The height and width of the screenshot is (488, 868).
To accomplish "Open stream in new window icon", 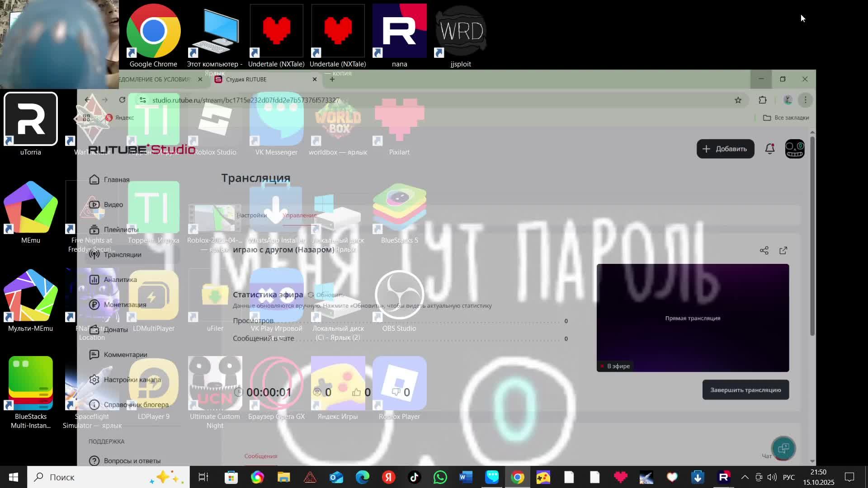I will (x=783, y=250).
